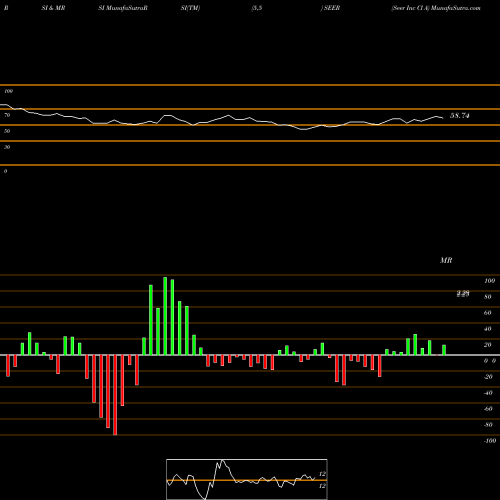Click the '(5,5' parameter text in header
500x500 pixels.
point(257,8)
